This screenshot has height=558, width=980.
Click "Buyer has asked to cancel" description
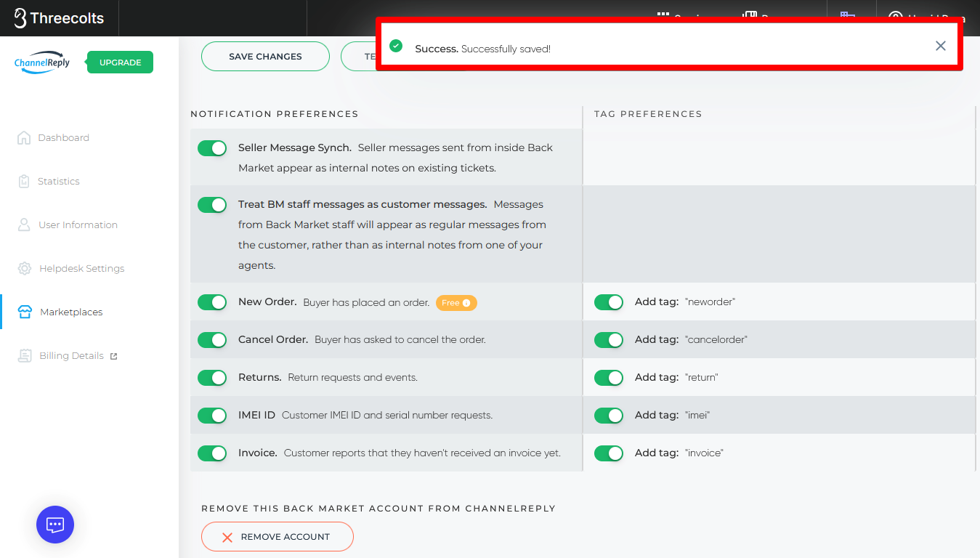(x=400, y=340)
